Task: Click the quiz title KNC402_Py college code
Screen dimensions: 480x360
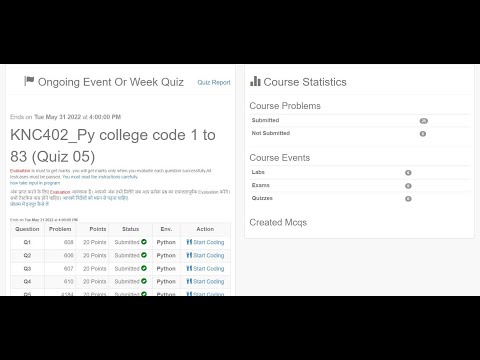Action: tap(113, 146)
